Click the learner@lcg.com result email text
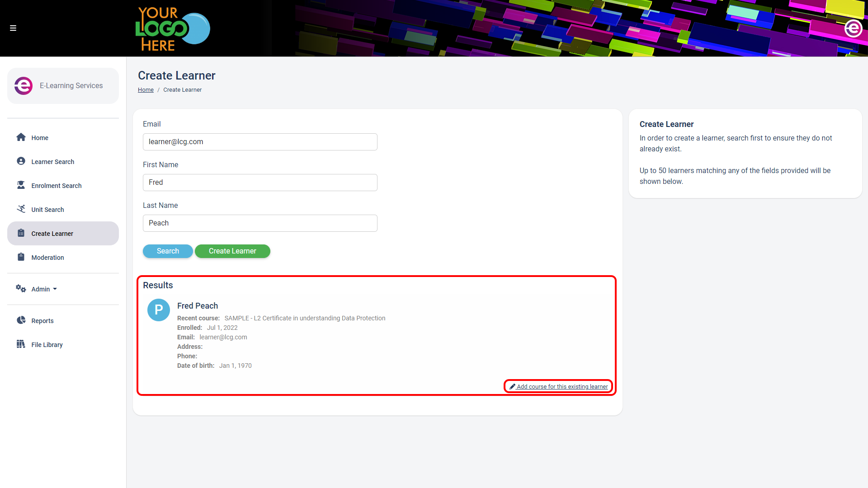Viewport: 868px width, 488px height. tap(223, 337)
